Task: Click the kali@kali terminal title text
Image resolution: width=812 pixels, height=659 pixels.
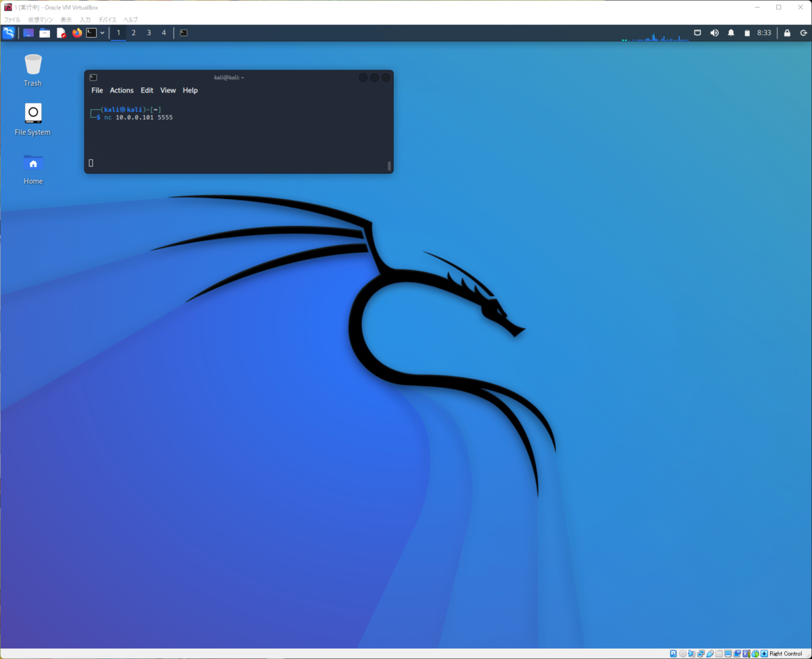Action: click(x=229, y=77)
